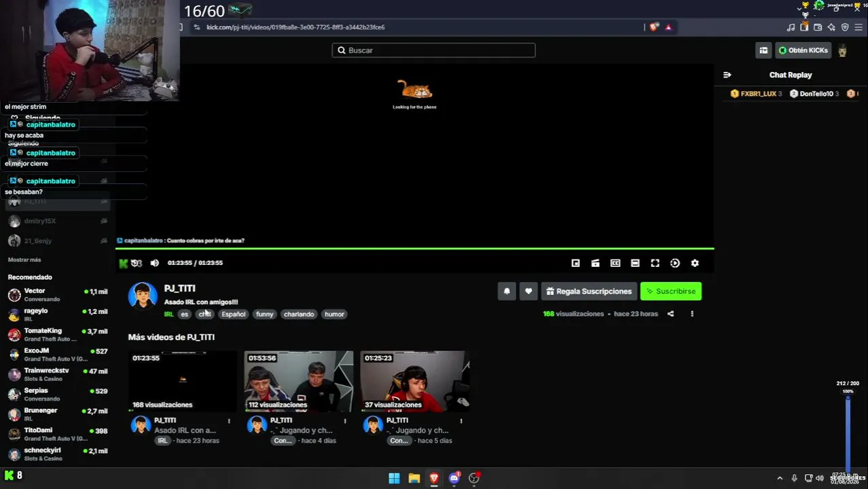This screenshot has width=868, height=489.
Task: Open Serpias in the Recomendado list
Action: [x=58, y=395]
